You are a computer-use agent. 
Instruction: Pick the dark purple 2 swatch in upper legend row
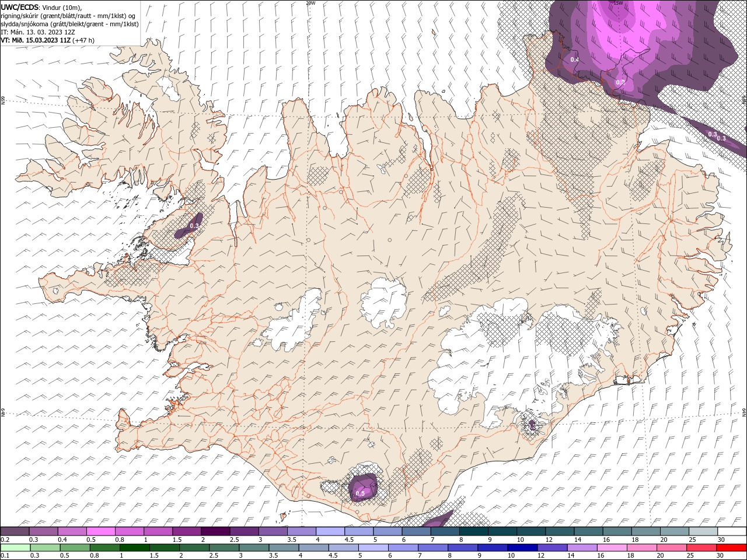pyautogui.click(x=215, y=531)
